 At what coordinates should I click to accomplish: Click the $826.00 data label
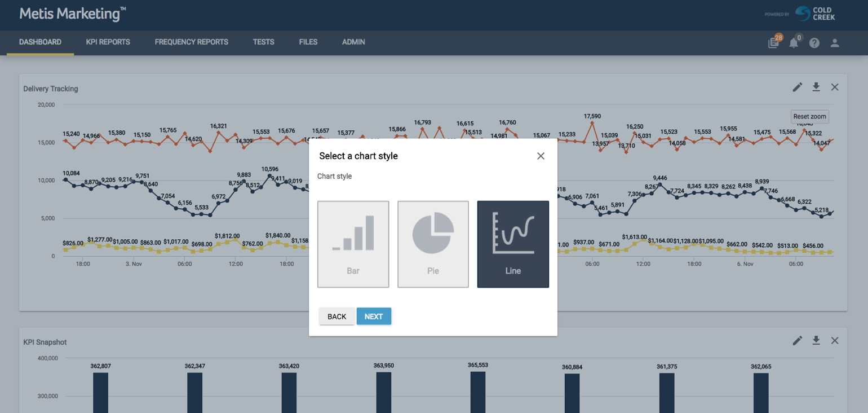pos(73,243)
